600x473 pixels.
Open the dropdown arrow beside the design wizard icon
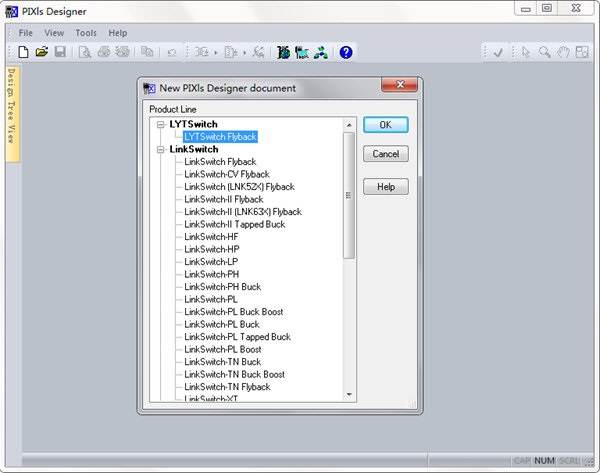click(x=215, y=52)
